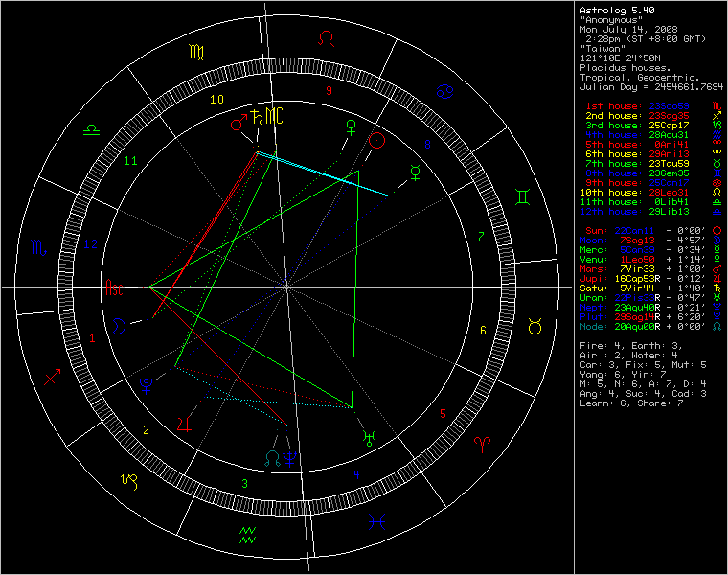
Task: Click the Pisces zodiac glyph on the outer ring
Action: (x=377, y=522)
